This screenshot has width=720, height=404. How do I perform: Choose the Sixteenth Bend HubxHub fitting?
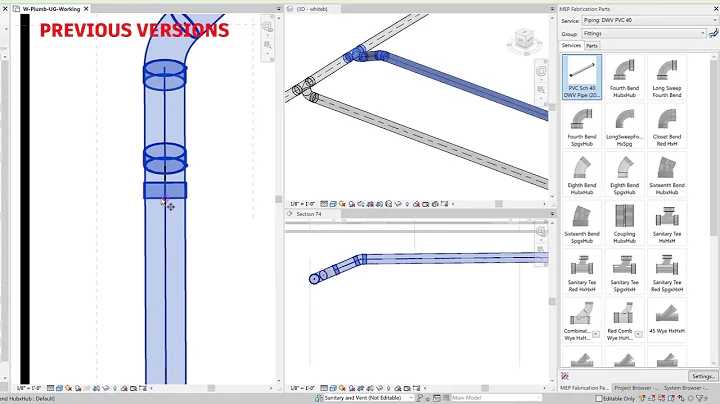pyautogui.click(x=667, y=174)
